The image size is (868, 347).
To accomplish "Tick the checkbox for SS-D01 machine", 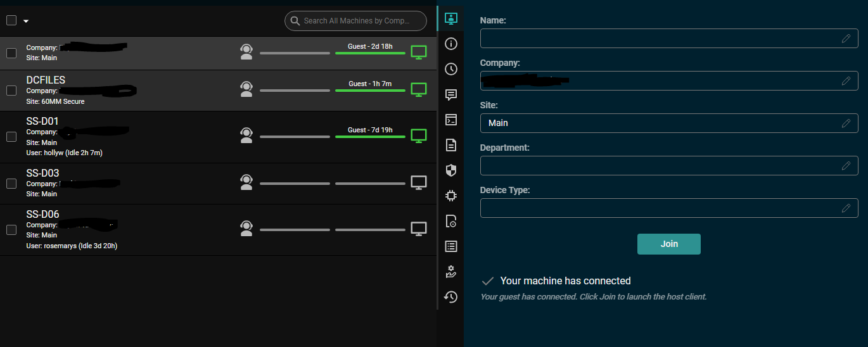I will pos(11,137).
